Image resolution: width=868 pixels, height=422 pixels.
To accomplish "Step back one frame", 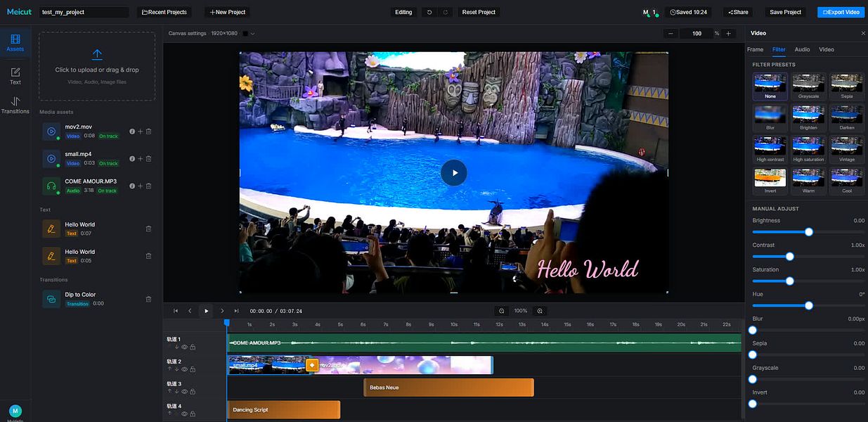I will click(190, 311).
